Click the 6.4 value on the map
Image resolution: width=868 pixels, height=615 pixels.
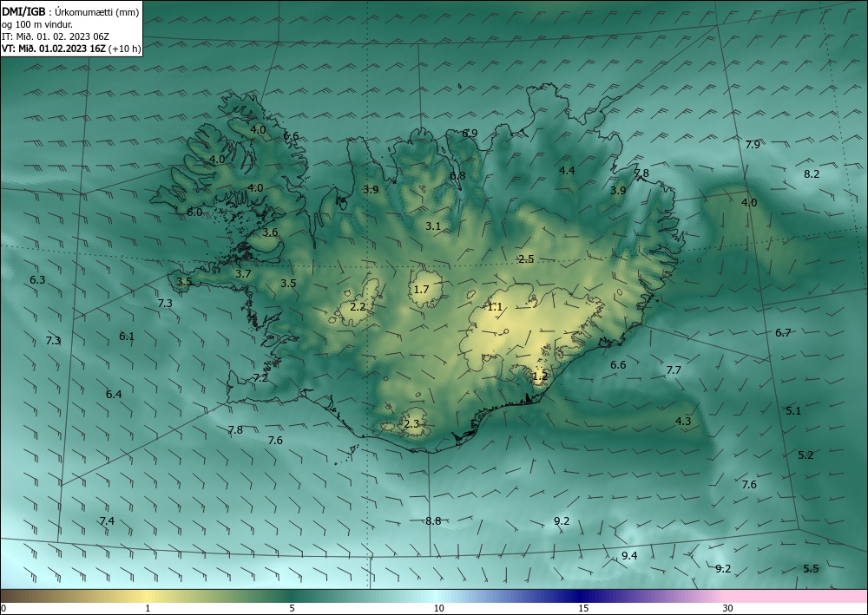coord(114,394)
